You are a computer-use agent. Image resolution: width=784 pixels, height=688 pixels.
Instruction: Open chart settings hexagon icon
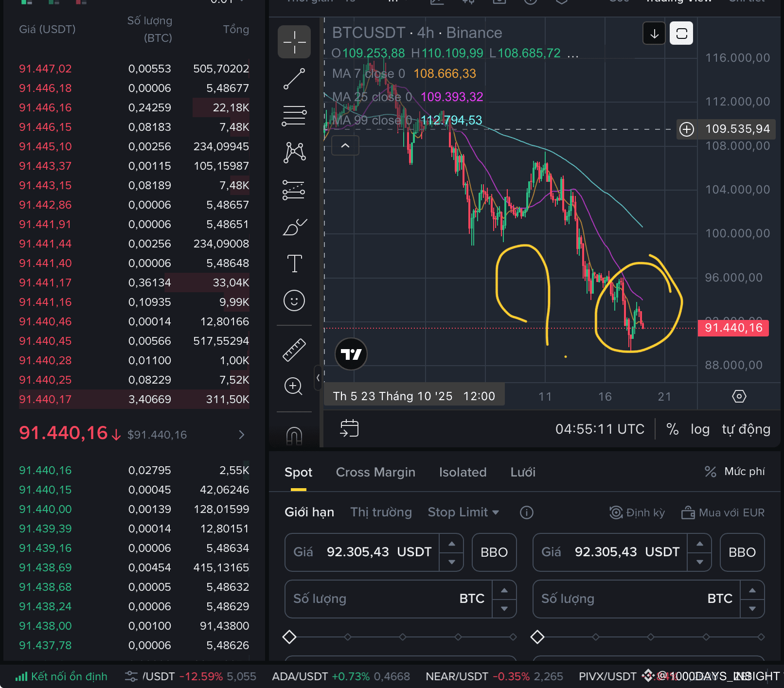coord(739,396)
